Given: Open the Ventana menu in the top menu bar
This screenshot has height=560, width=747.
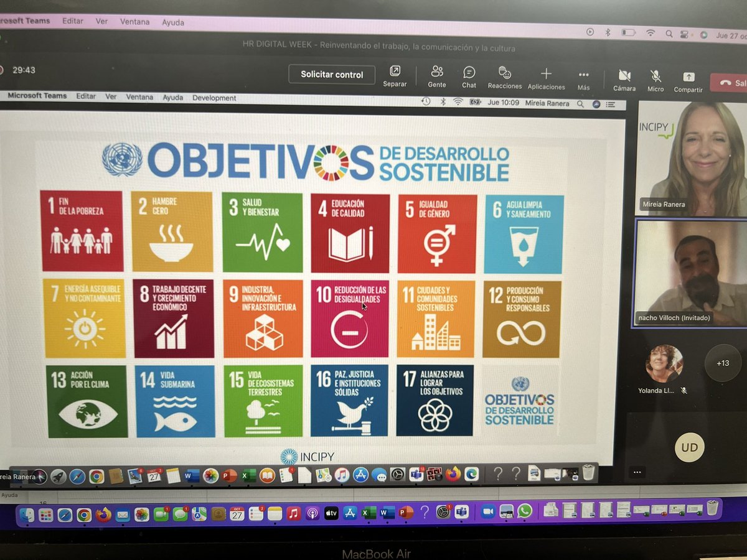Looking at the screenshot, I should pos(135,22).
